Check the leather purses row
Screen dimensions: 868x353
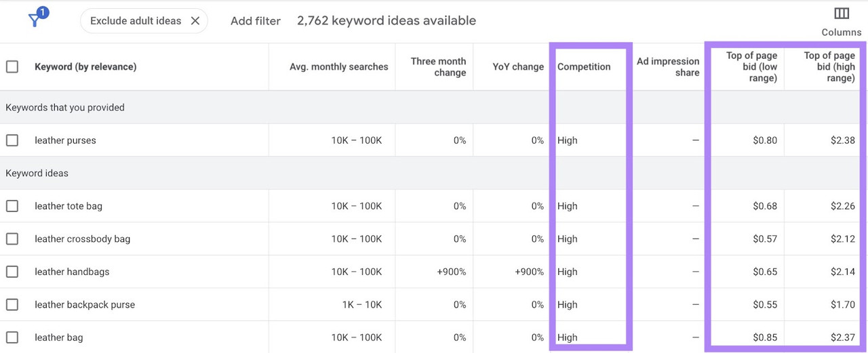[12, 140]
